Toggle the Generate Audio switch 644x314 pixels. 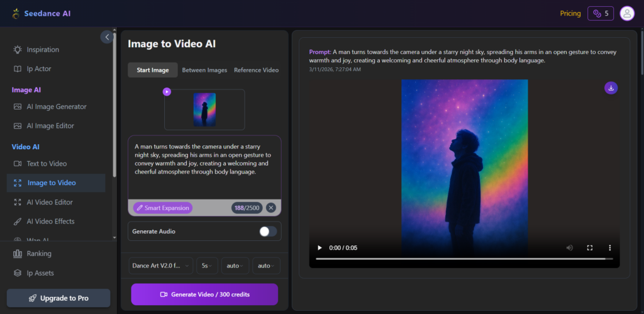pos(268,232)
